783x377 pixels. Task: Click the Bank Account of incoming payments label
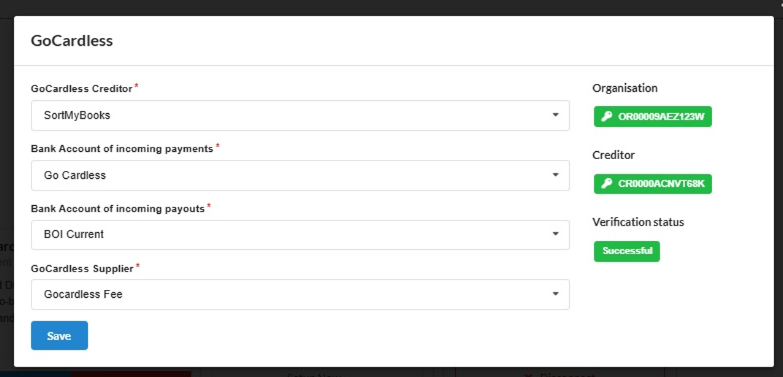point(122,149)
